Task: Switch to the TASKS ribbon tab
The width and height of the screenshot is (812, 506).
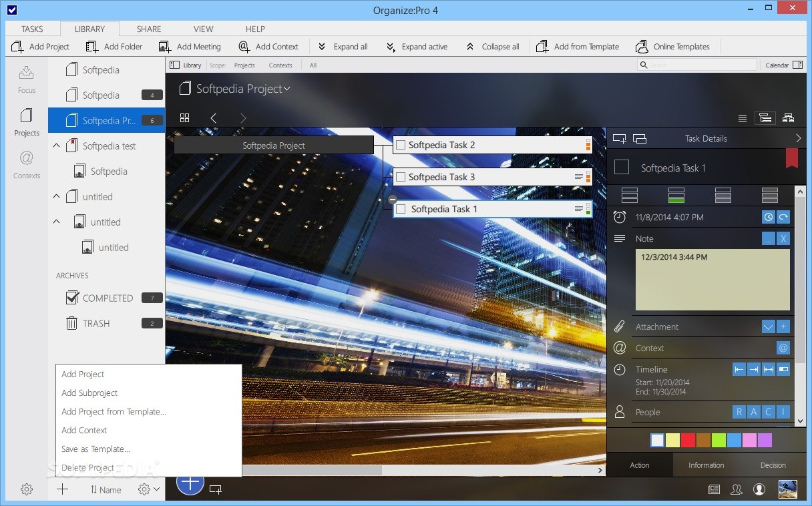Action: 32,29
